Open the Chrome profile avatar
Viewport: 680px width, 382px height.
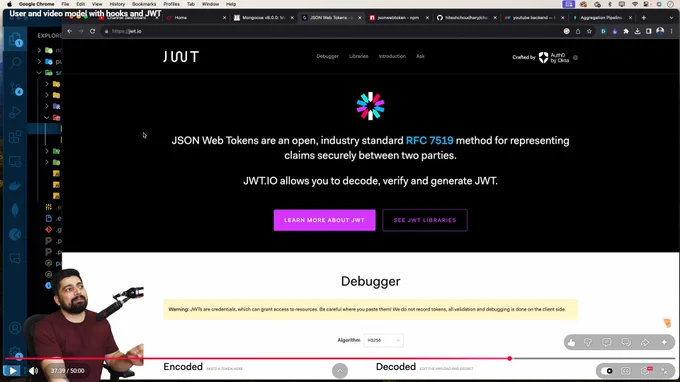click(660, 31)
